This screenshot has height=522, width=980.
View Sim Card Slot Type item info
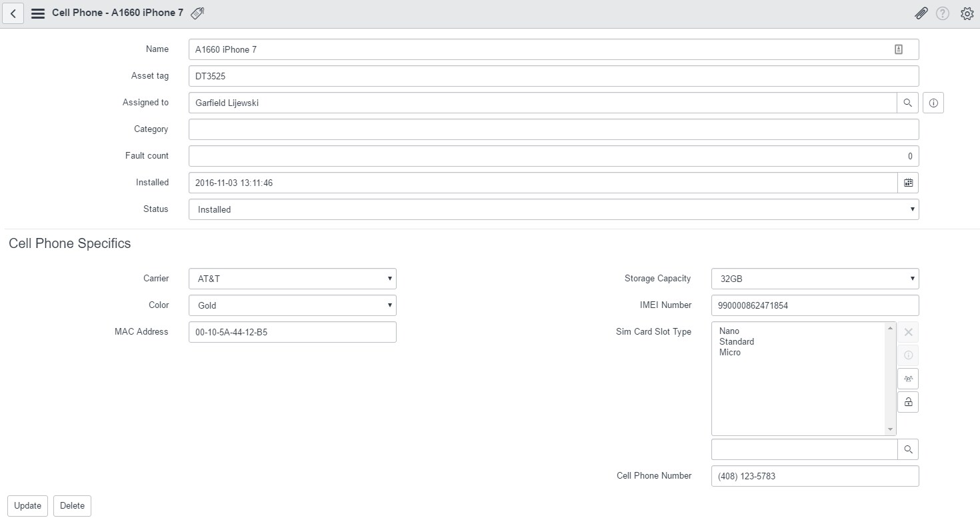point(908,355)
